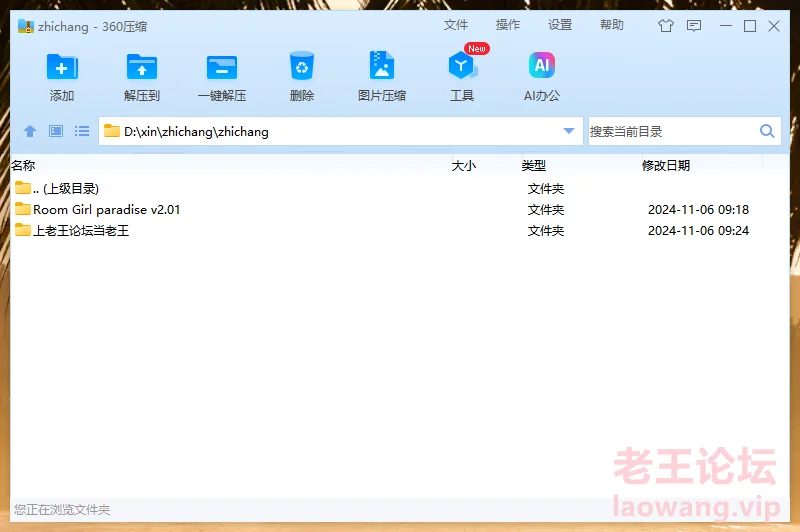Sort by the 大小 column header
The image size is (800, 532).
[x=464, y=165]
